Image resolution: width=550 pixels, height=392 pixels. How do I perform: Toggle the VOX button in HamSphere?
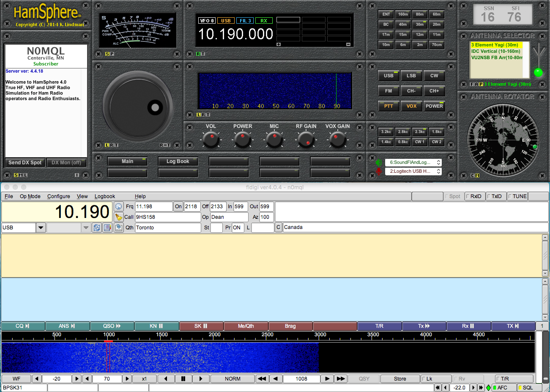411,106
